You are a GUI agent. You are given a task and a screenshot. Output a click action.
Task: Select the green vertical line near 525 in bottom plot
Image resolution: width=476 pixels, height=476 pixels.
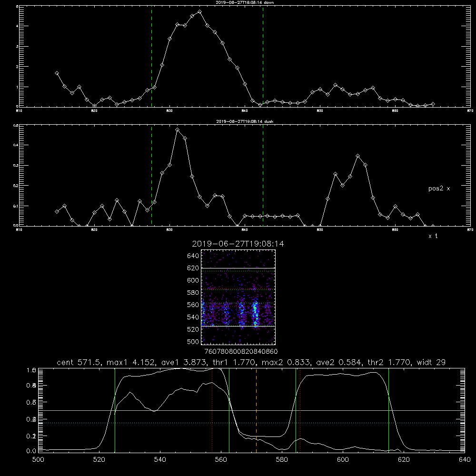coord(115,410)
